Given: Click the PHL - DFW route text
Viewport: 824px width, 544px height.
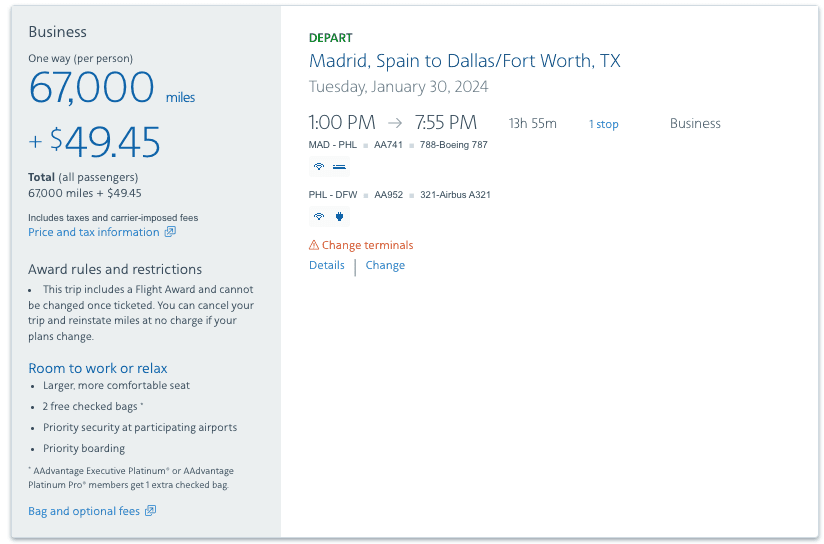Looking at the screenshot, I should coord(333,194).
